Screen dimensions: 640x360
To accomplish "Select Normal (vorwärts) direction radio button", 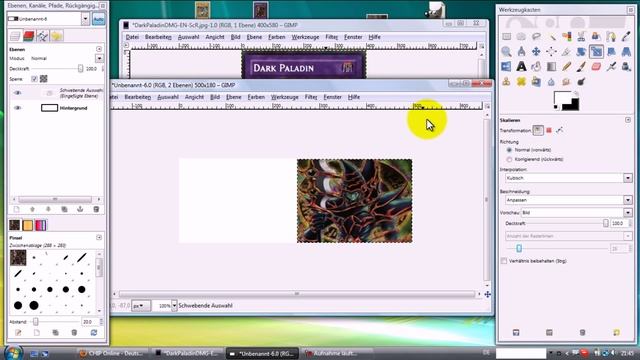I will click(509, 150).
